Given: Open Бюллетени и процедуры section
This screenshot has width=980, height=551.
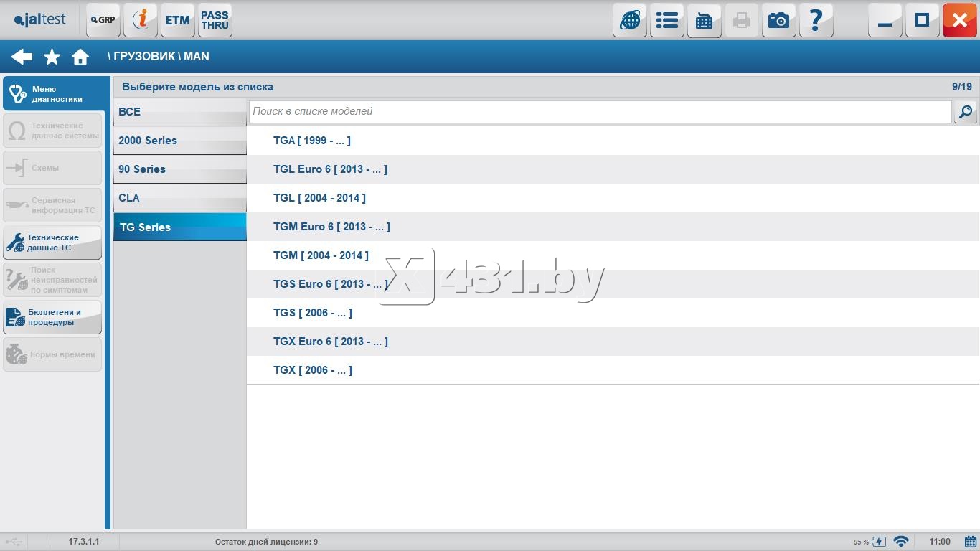Looking at the screenshot, I should tap(52, 317).
